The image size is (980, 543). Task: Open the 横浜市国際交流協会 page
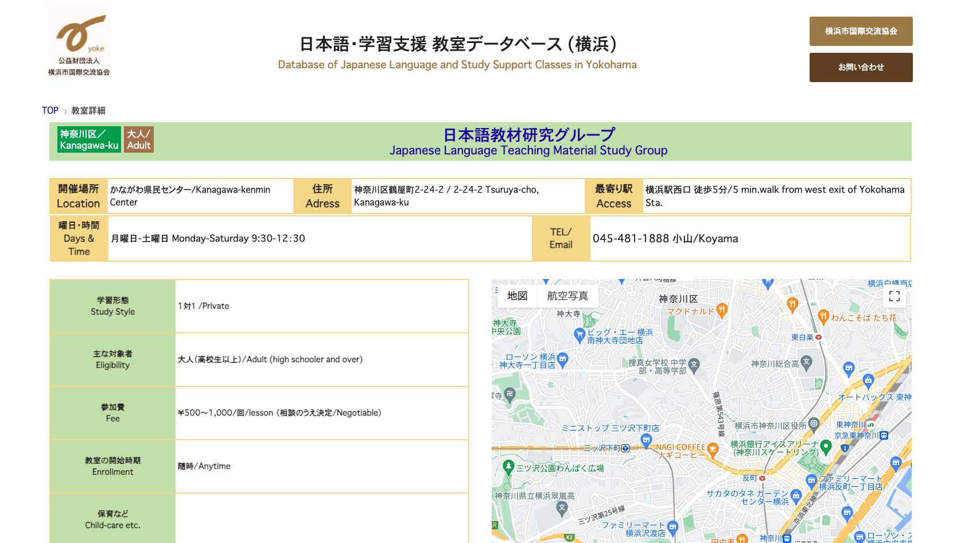tap(861, 32)
